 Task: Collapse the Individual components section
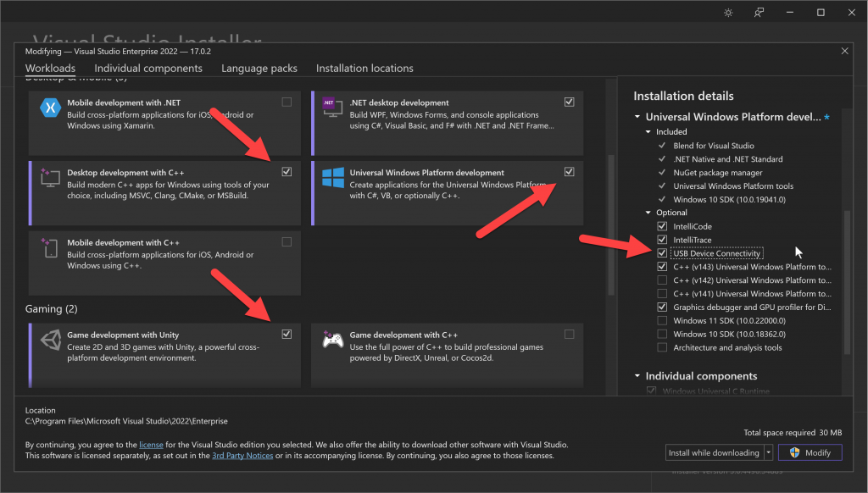click(637, 376)
